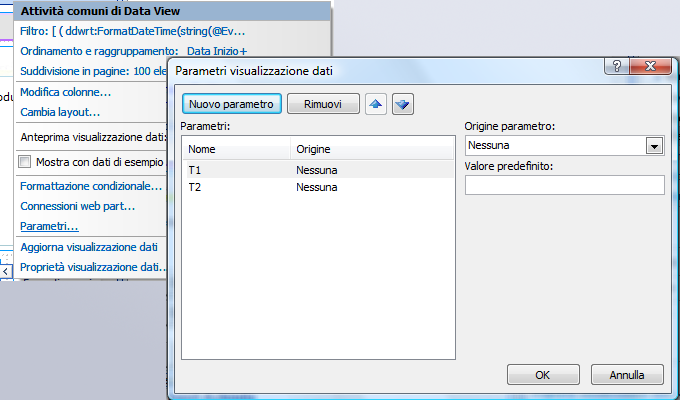Click the Parametri link
Viewport: 680px width, 400px height.
49,226
